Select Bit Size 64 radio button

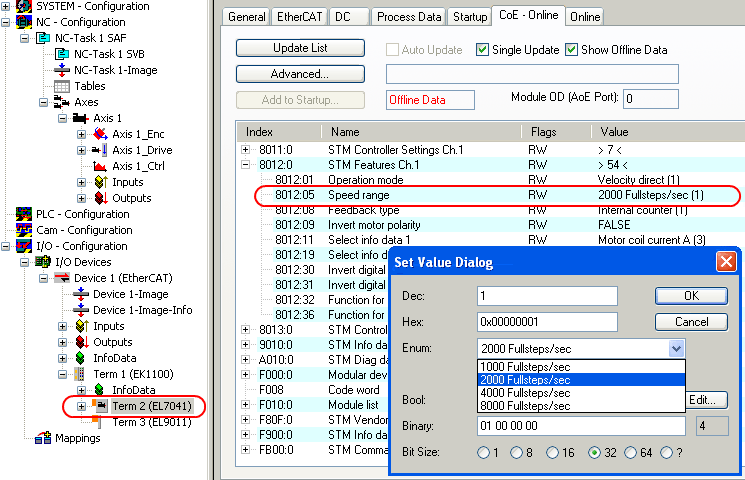pos(630,452)
